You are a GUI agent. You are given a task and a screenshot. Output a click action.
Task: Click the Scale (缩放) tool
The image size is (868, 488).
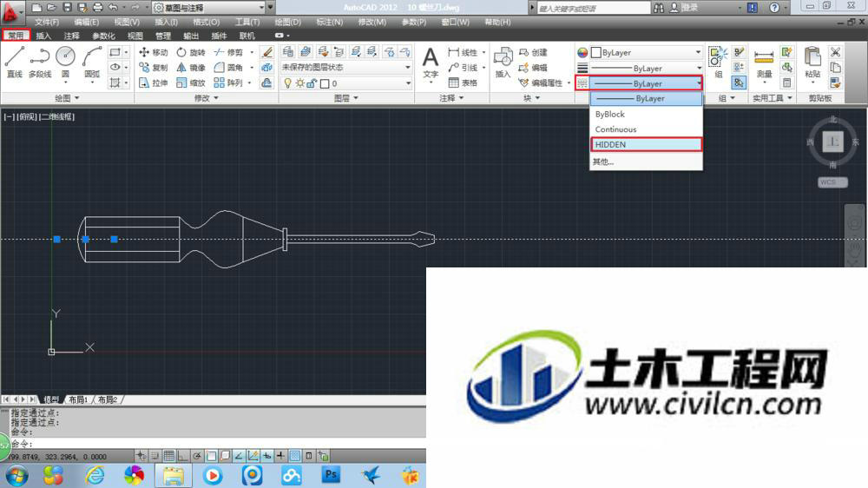click(x=191, y=82)
